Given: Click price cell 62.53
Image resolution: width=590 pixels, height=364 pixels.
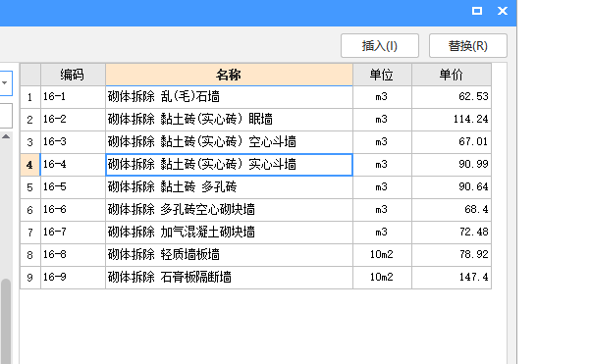Looking at the screenshot, I should click(x=452, y=97).
